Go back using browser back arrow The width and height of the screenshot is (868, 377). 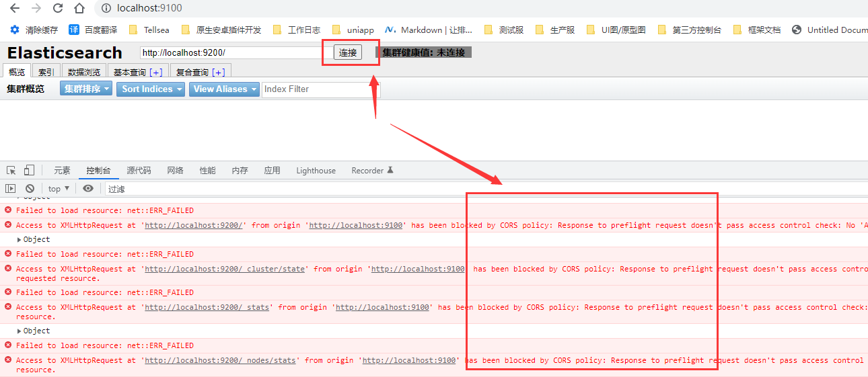point(15,8)
